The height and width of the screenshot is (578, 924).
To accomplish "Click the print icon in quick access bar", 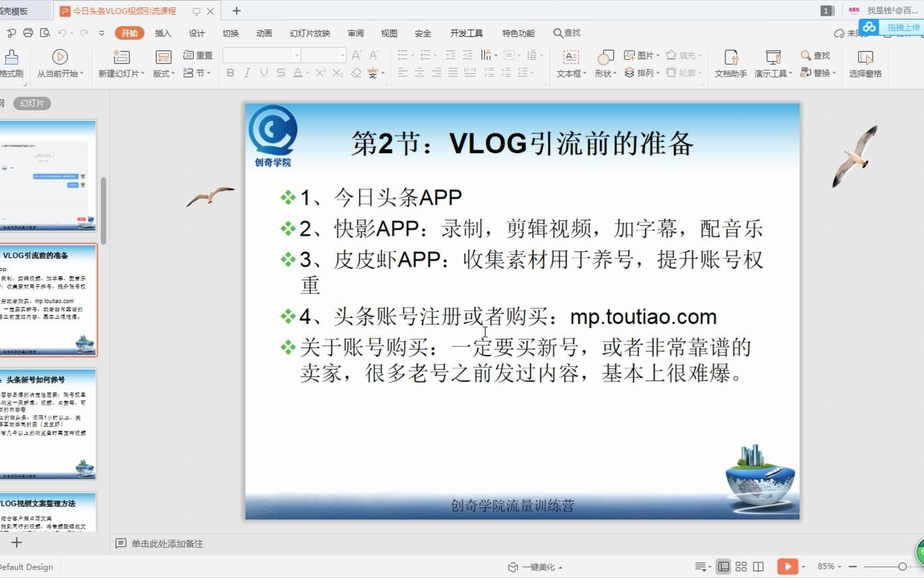I will click(x=28, y=32).
